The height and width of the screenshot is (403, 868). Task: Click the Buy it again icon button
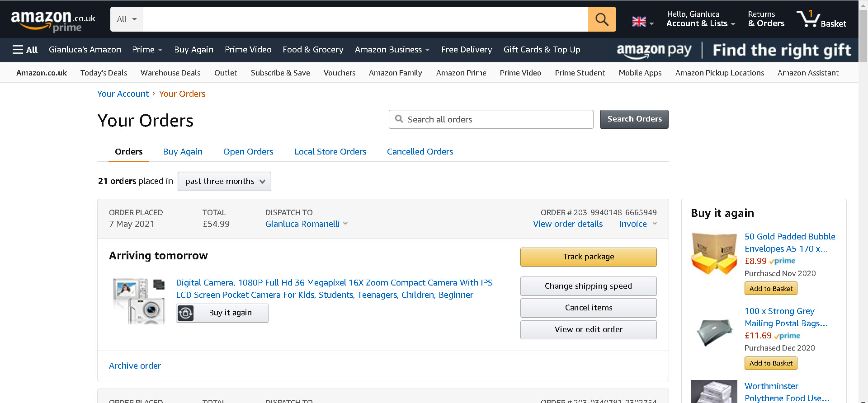186,313
